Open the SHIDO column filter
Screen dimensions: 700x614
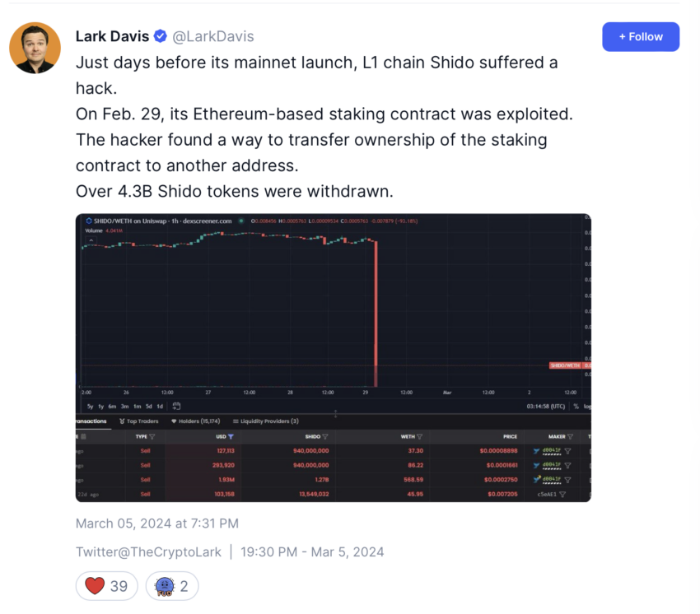click(x=325, y=436)
